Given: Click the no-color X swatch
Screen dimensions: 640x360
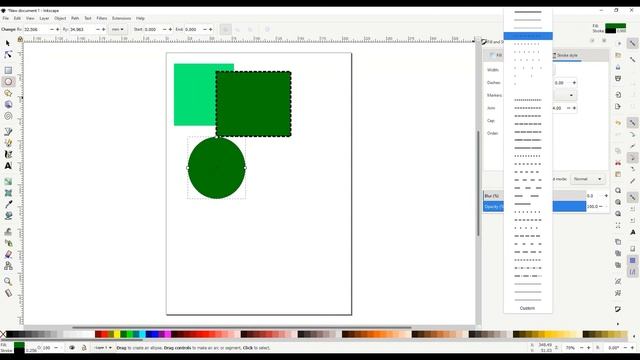Looking at the screenshot, I should [x=3, y=334].
